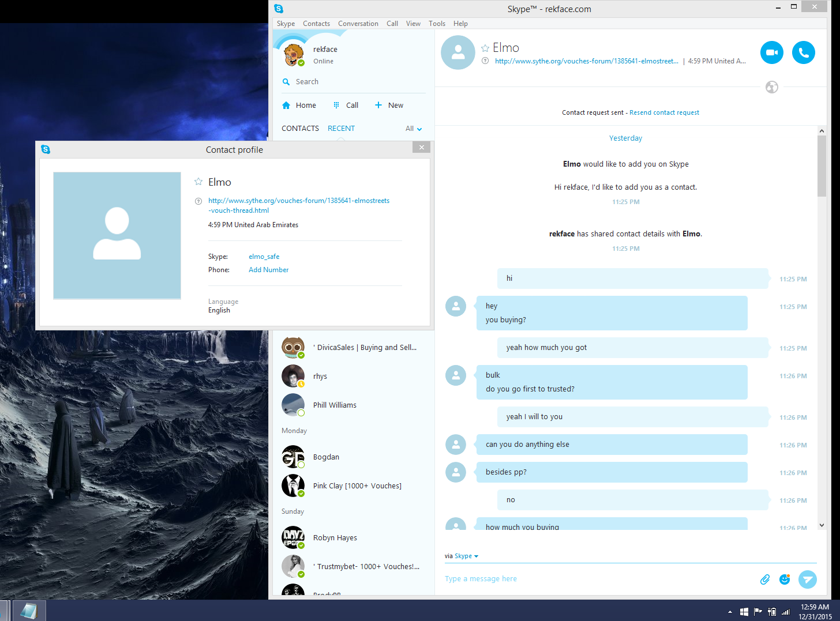Toggle favorite star next to Elmo header
The width and height of the screenshot is (840, 621).
[x=485, y=48]
